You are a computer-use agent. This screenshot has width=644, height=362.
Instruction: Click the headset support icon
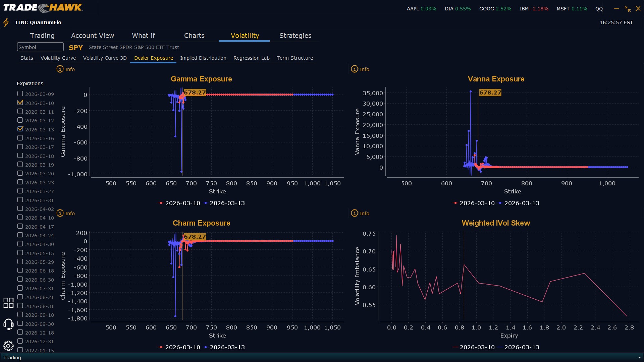[x=8, y=324]
